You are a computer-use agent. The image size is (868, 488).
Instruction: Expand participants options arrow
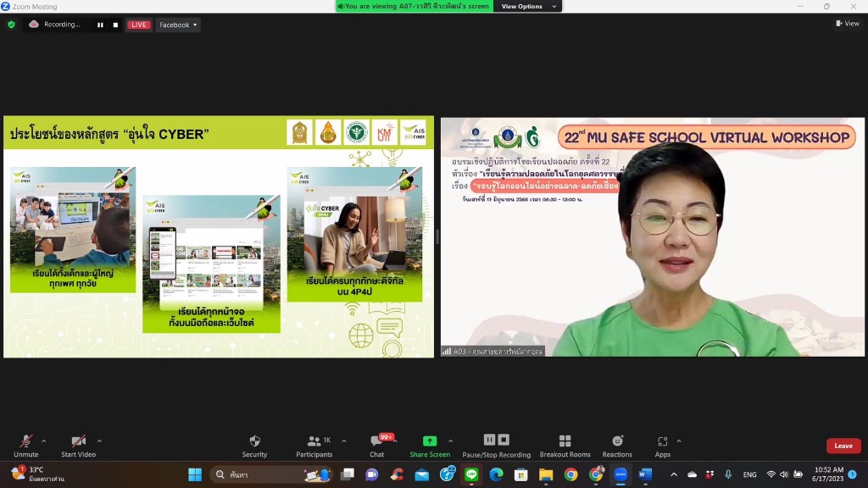[x=344, y=441]
